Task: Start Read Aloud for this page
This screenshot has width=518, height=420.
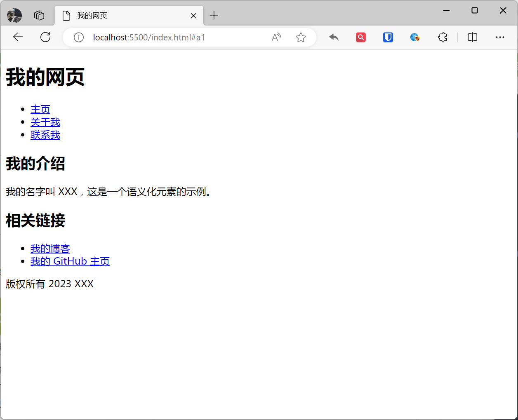Action: [x=276, y=37]
